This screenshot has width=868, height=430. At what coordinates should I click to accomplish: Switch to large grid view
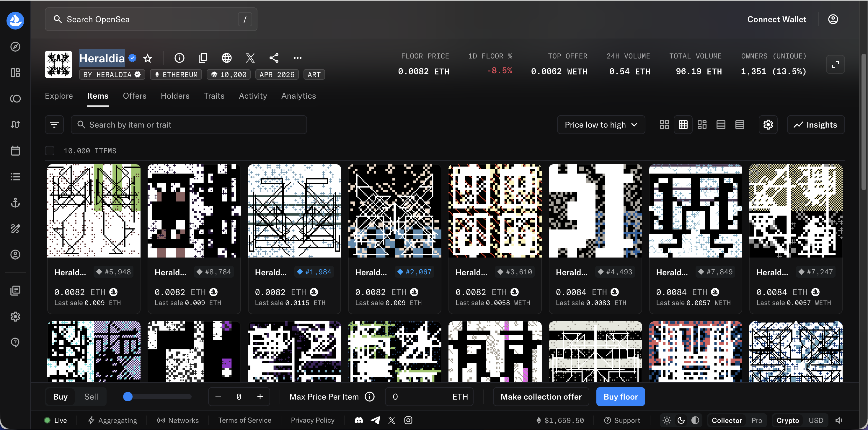[664, 125]
